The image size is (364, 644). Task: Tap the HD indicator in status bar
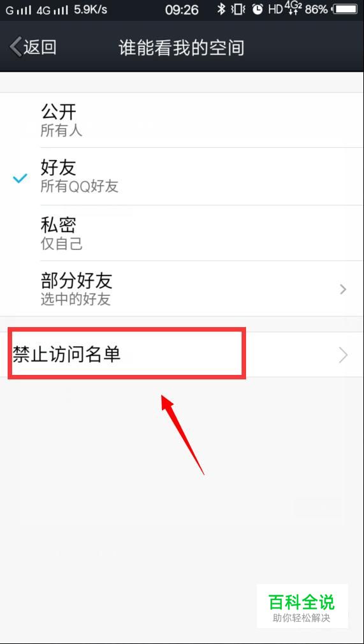pos(275,10)
